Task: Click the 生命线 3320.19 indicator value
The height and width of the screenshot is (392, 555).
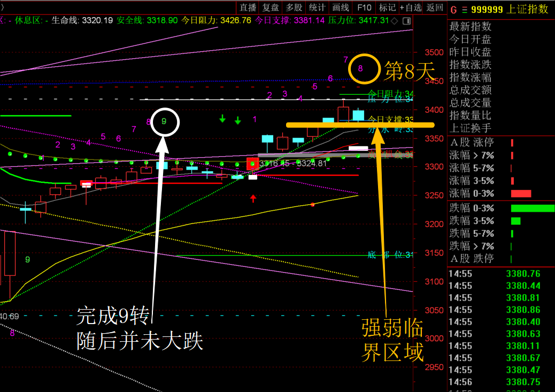Action: click(82, 20)
